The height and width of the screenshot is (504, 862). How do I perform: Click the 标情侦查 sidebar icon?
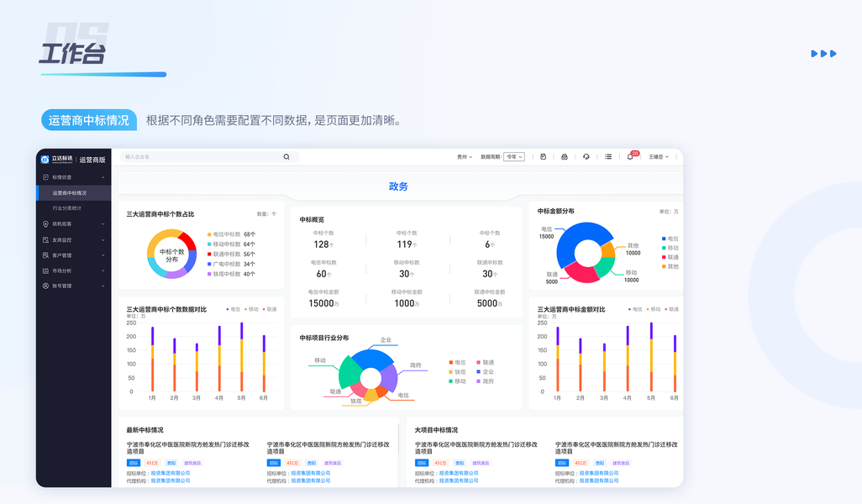point(45,177)
